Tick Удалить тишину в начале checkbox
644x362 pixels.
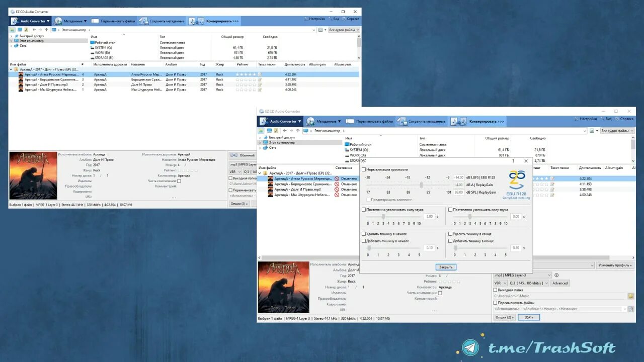(364, 234)
